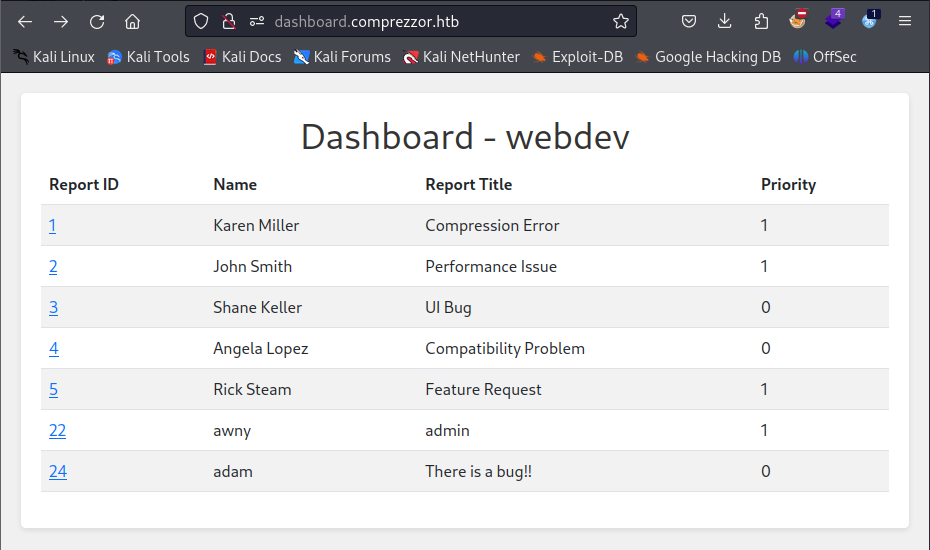Open the Firefox hamburger menu
The height and width of the screenshot is (550, 930).
(x=904, y=22)
